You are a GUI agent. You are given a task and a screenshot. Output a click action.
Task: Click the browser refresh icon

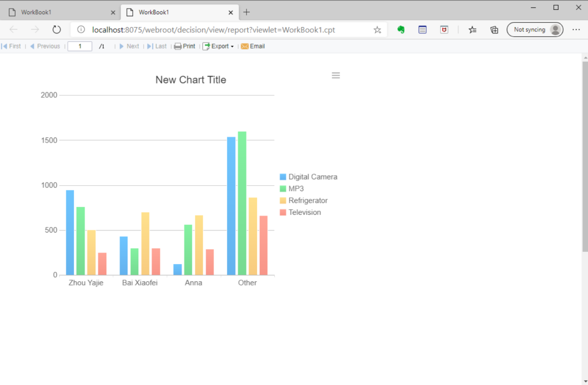click(56, 29)
